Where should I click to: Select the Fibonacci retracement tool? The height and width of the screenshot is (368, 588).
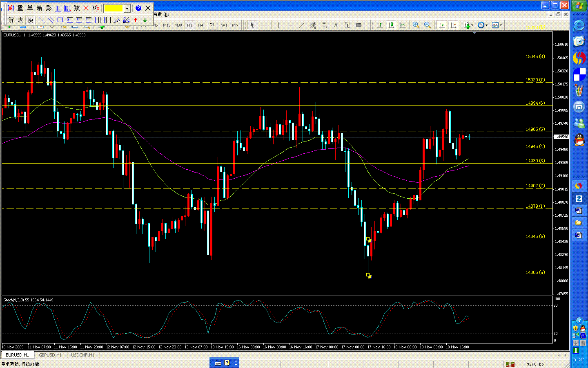click(x=325, y=25)
